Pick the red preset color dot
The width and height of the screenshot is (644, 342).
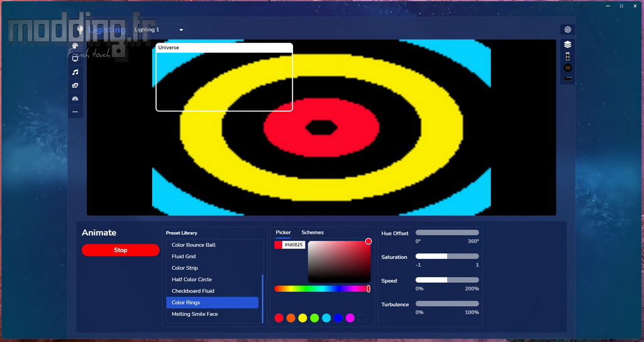pos(279,317)
